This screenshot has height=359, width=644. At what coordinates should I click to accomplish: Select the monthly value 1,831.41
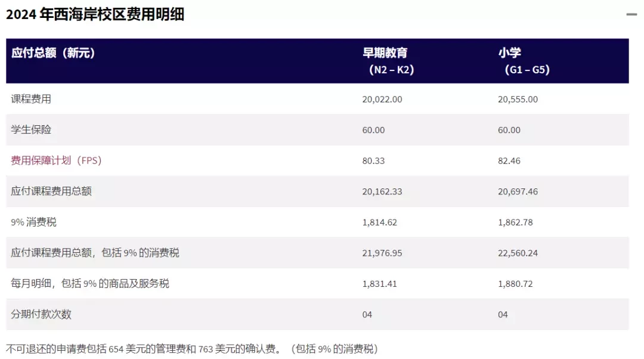click(x=379, y=284)
